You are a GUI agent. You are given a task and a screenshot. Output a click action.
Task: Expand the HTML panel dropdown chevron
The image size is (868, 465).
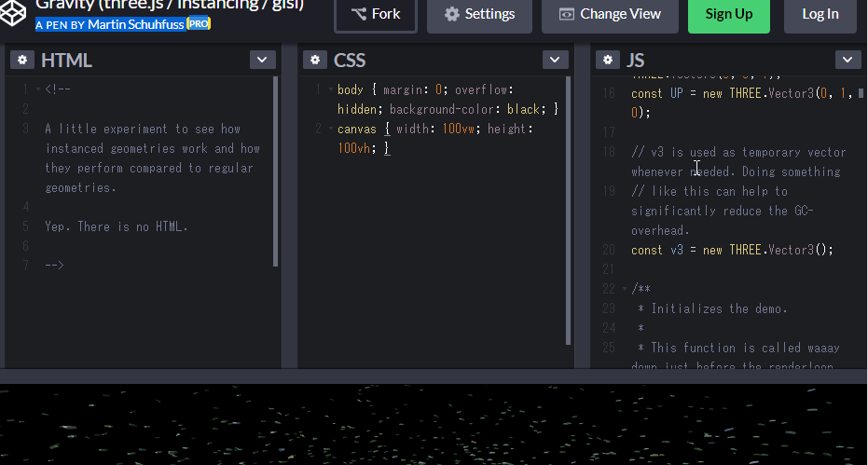(x=262, y=60)
